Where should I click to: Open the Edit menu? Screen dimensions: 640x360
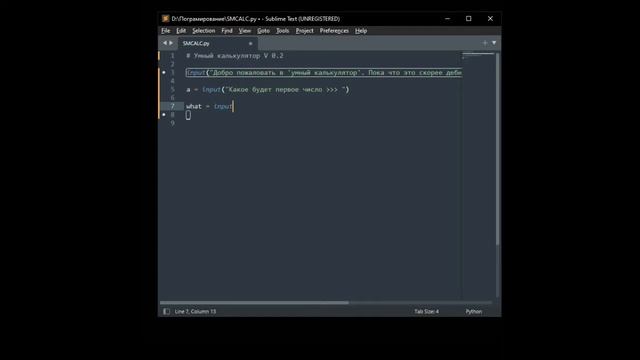pos(181,31)
